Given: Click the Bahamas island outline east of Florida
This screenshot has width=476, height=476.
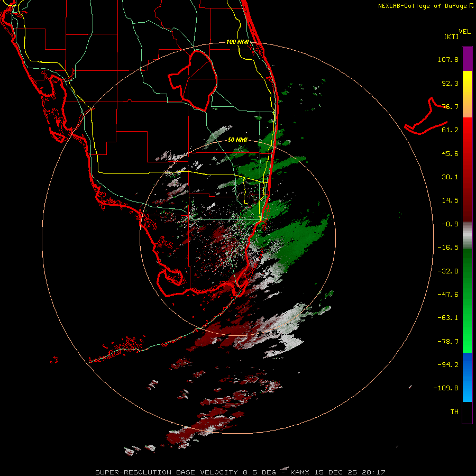Looking at the screenshot, I should pos(426,117).
